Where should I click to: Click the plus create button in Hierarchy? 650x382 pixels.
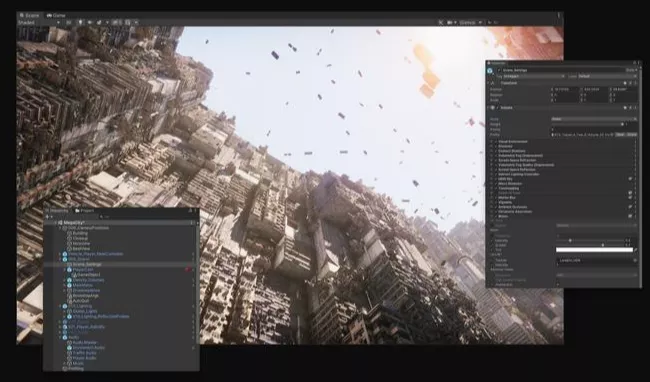point(47,217)
